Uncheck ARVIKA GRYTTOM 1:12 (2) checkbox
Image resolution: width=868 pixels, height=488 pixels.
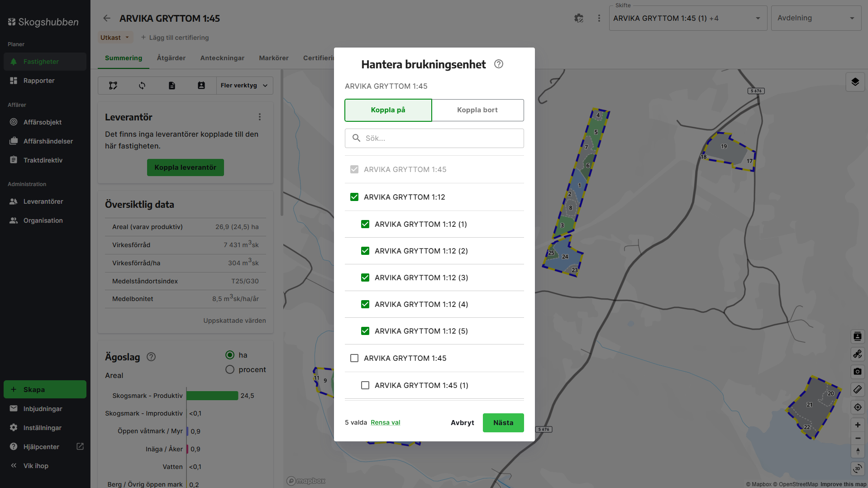pyautogui.click(x=365, y=251)
